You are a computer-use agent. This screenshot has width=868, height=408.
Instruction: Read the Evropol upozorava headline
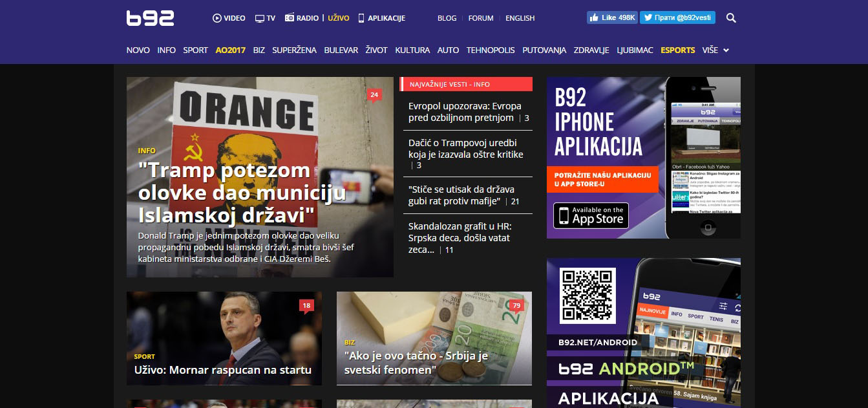point(464,111)
